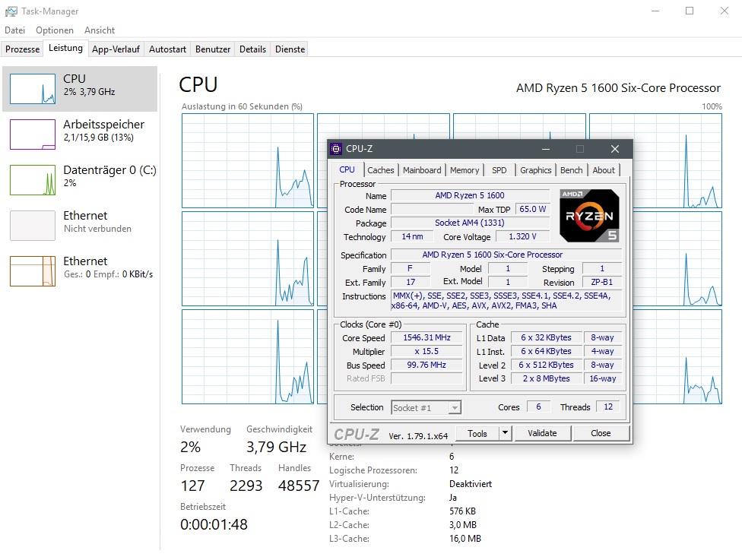Click the Close button in CPU-Z
742x560 pixels.
pyautogui.click(x=601, y=433)
